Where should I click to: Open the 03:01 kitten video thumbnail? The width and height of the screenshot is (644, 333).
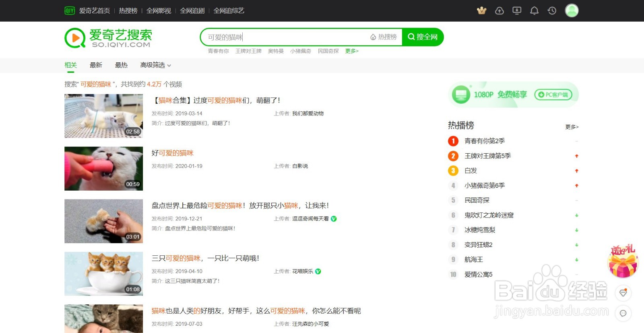click(x=103, y=221)
